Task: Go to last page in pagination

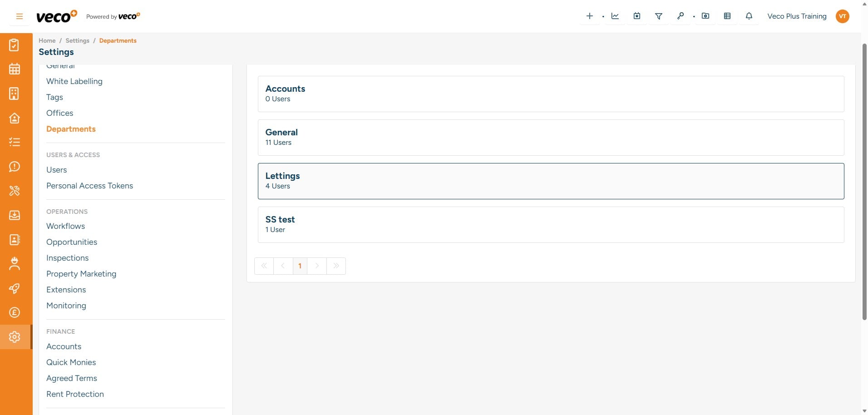Action: click(x=336, y=266)
